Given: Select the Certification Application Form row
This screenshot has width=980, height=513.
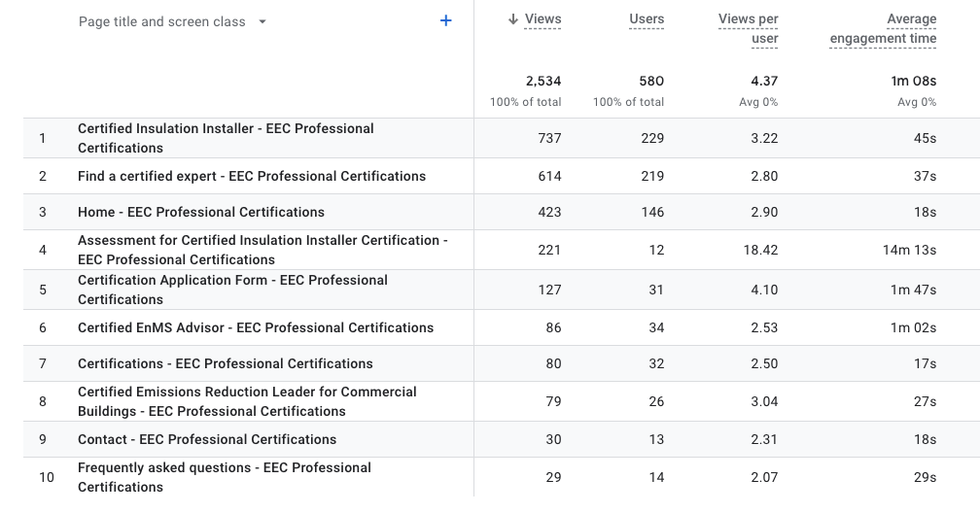Looking at the screenshot, I should click(x=232, y=290).
